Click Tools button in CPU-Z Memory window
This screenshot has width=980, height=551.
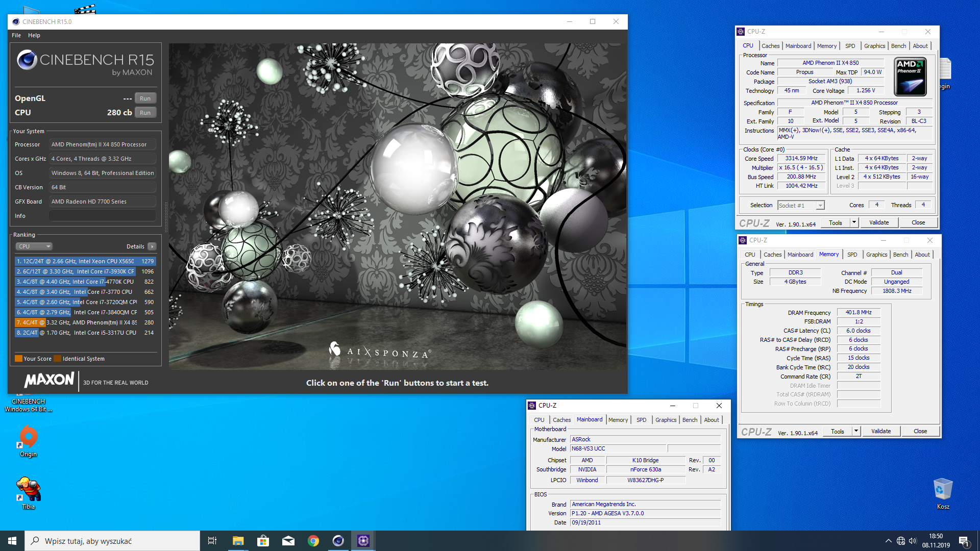click(x=837, y=431)
